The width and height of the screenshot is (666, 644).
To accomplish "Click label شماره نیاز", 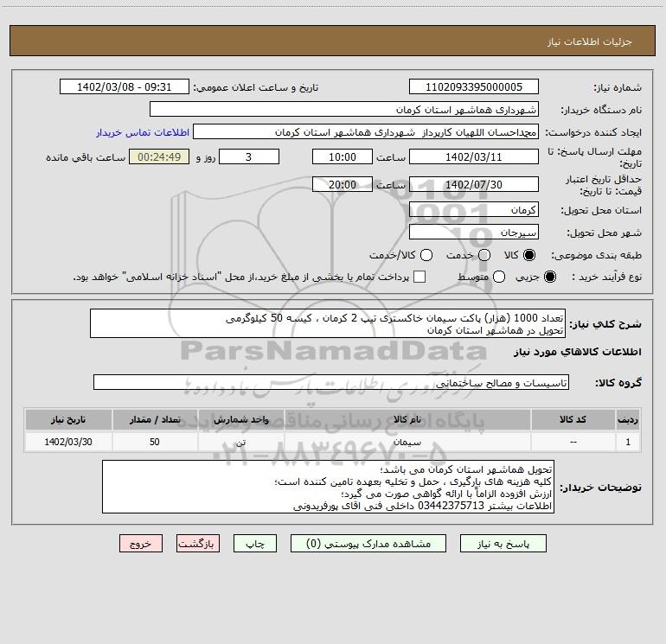I will 618,88.
